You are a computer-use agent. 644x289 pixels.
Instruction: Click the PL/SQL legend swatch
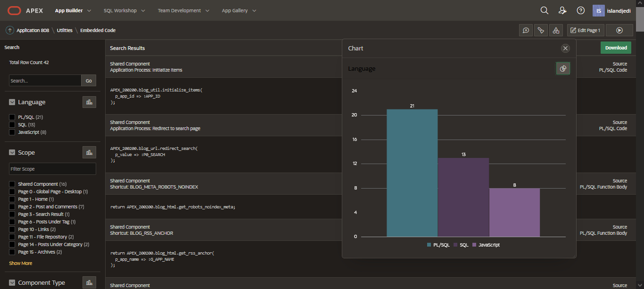click(429, 245)
